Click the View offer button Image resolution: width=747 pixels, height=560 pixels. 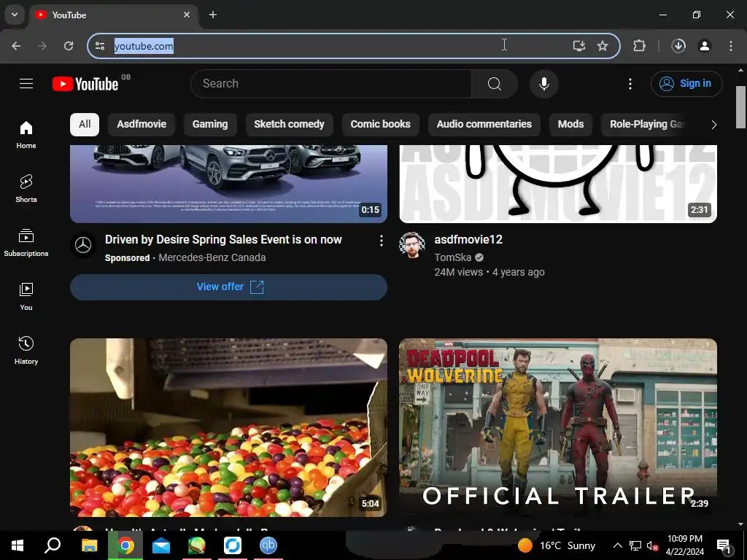coord(228,287)
